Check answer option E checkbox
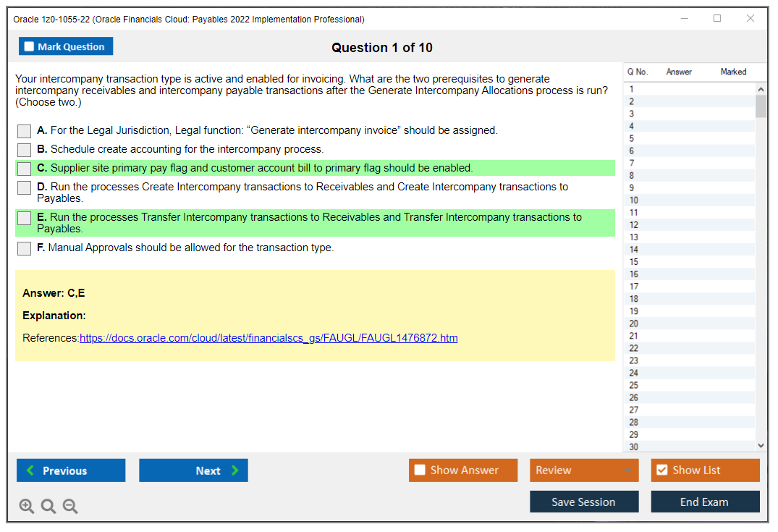 [25, 218]
